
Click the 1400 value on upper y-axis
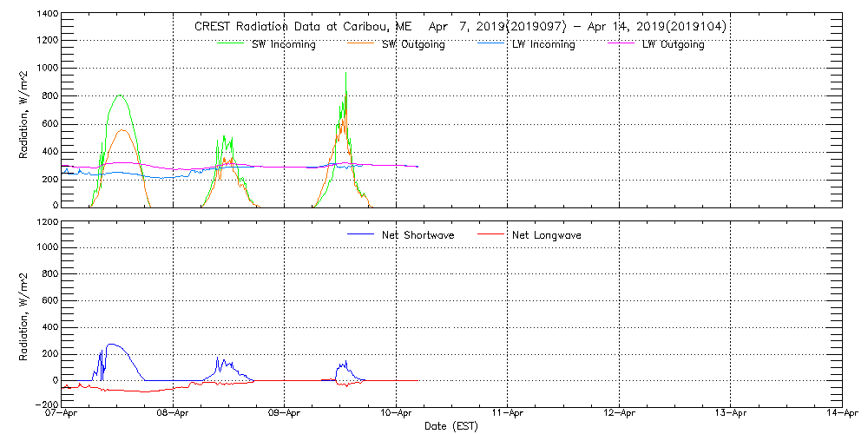point(48,15)
